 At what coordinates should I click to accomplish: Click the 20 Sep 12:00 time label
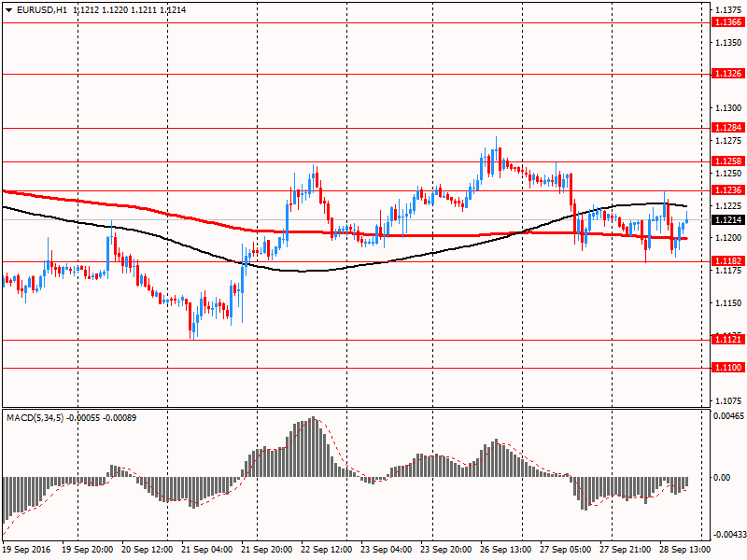tap(148, 550)
